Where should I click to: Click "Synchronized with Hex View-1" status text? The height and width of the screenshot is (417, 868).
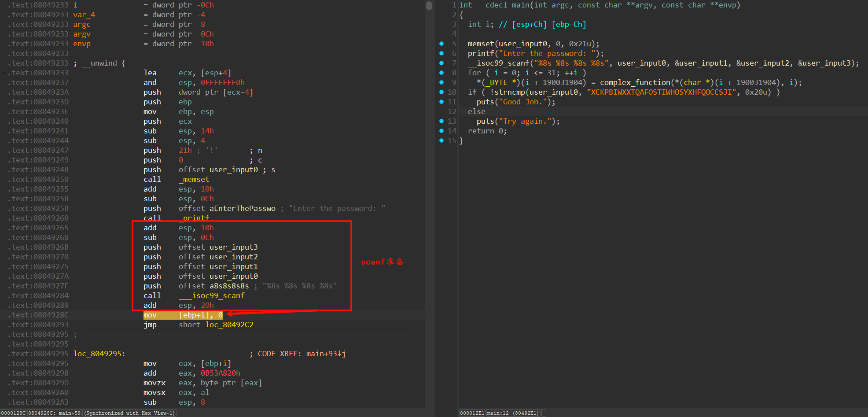coord(130,413)
